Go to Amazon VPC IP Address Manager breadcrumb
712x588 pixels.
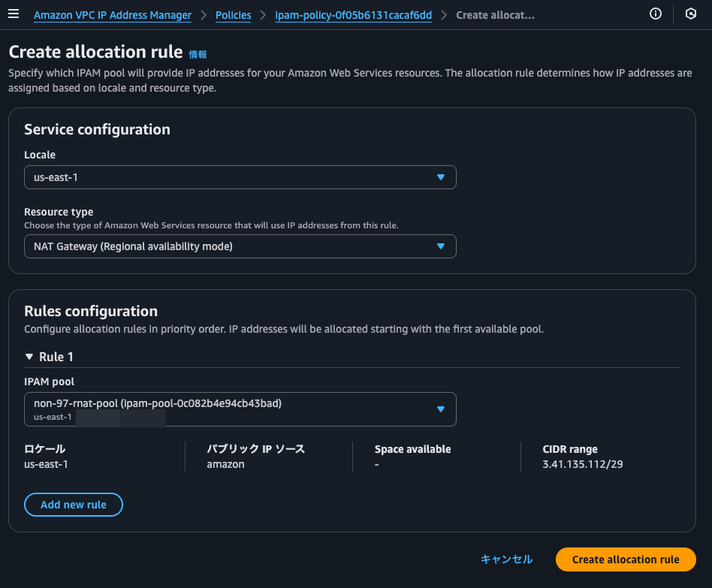pos(113,15)
